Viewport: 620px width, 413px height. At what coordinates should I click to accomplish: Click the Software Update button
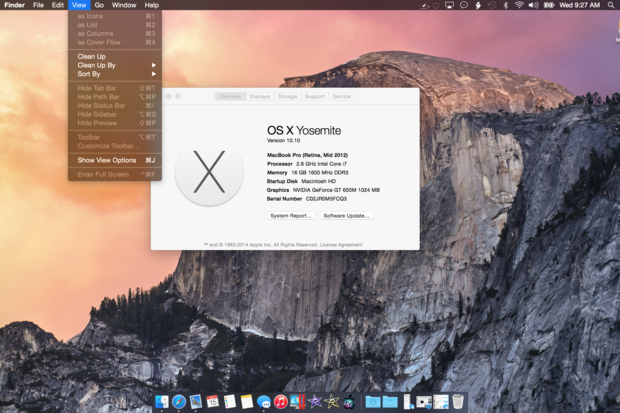pyautogui.click(x=347, y=216)
